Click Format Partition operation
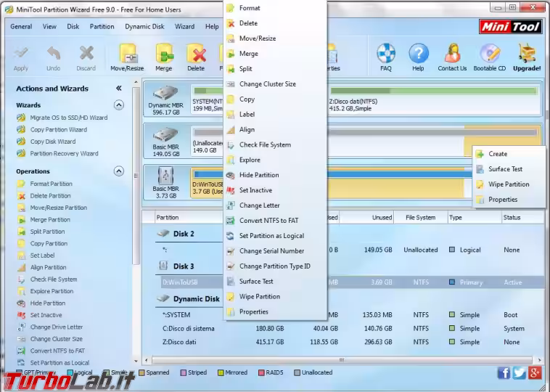The height and width of the screenshot is (392, 550). (44, 184)
